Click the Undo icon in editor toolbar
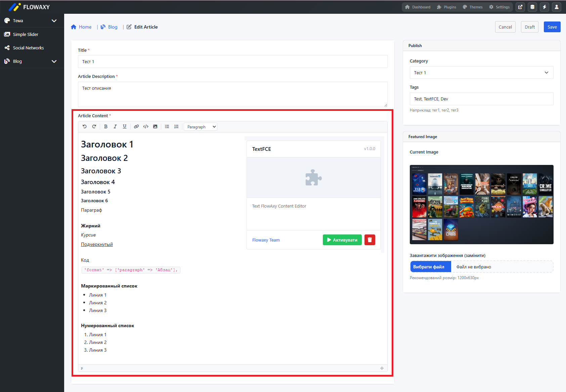Screen dimensions: 566x392 click(x=85, y=127)
